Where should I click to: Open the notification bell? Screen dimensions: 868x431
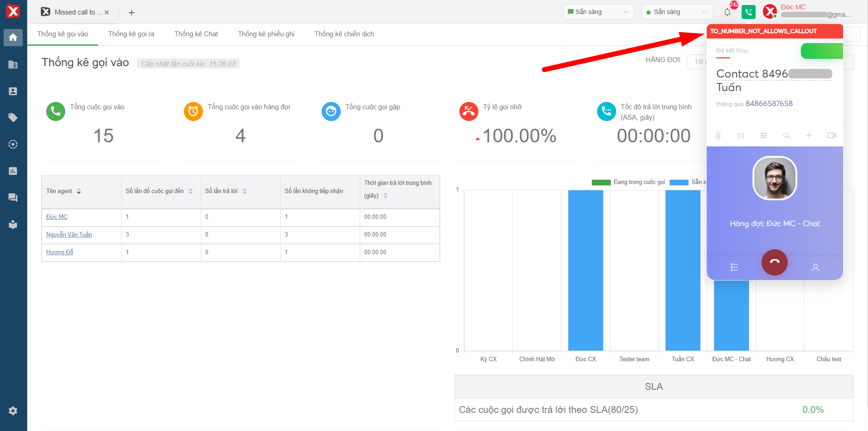(727, 12)
